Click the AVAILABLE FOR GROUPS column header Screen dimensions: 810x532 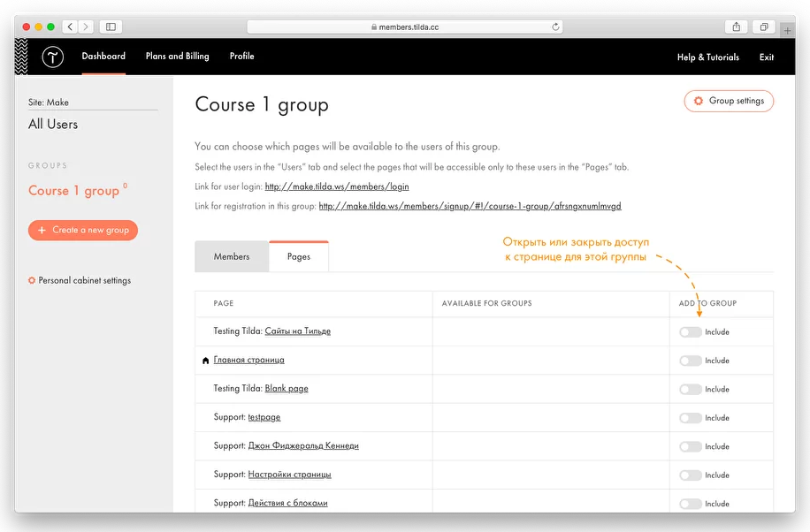486,304
